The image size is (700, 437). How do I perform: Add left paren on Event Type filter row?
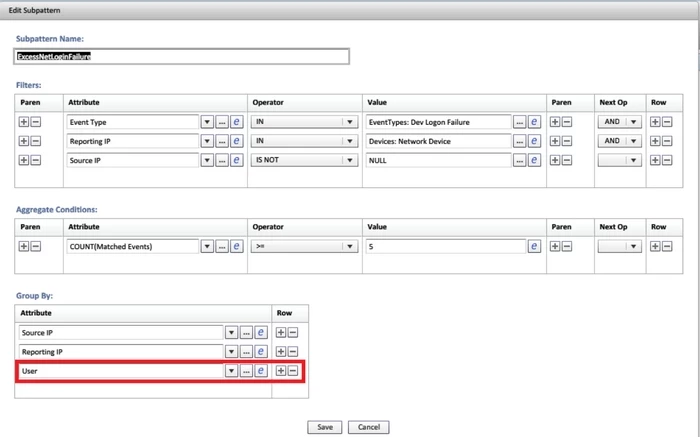click(x=24, y=122)
